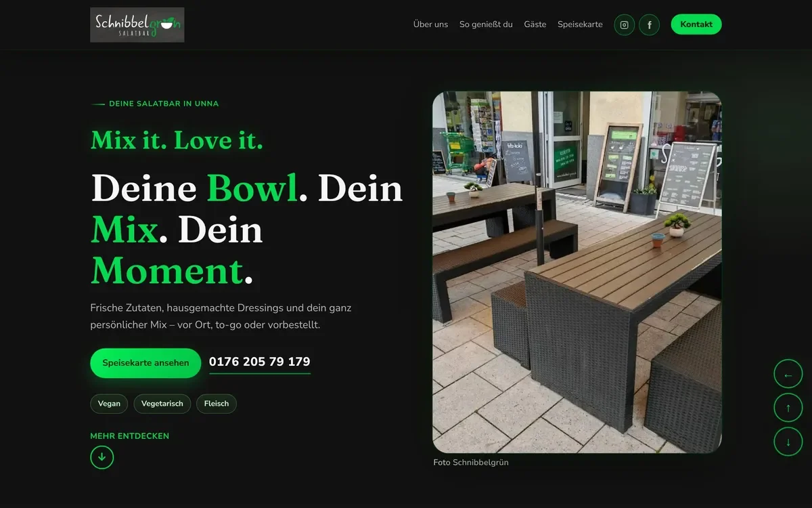Go to So genießt du section
This screenshot has width=812, height=508.
(x=486, y=24)
